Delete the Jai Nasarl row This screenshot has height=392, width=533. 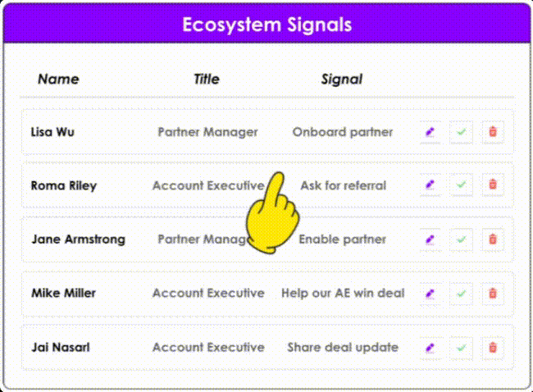coord(493,347)
